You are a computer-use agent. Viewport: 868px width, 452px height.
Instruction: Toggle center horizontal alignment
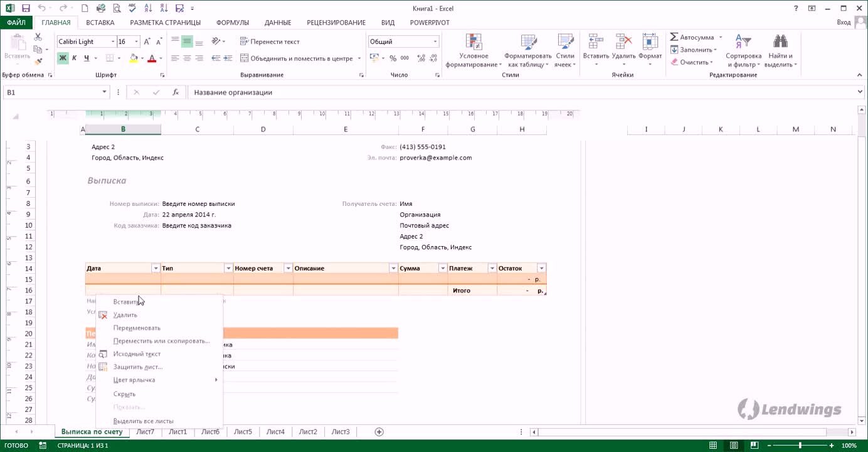(x=187, y=58)
